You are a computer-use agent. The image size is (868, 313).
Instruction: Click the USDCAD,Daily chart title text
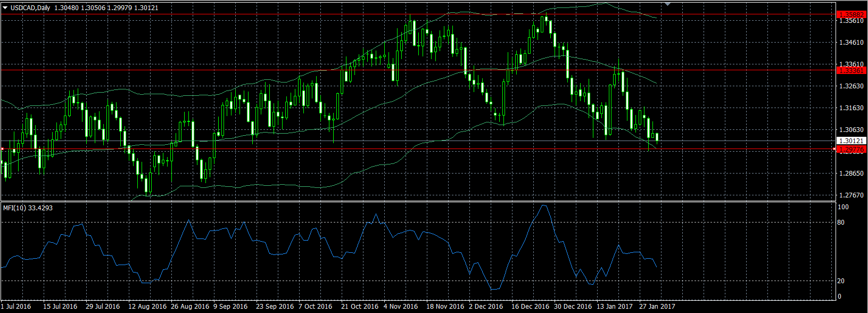31,8
